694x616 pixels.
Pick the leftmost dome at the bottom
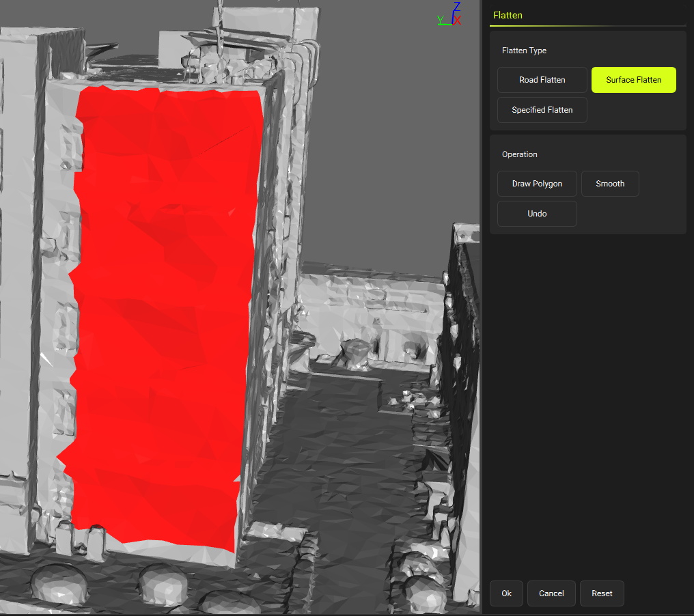[x=58, y=583]
